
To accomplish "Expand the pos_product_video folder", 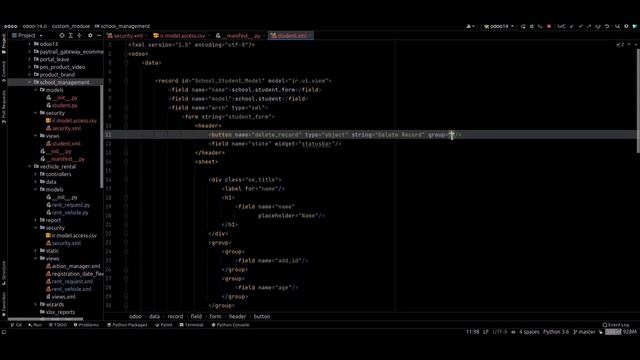I will 30,67.
